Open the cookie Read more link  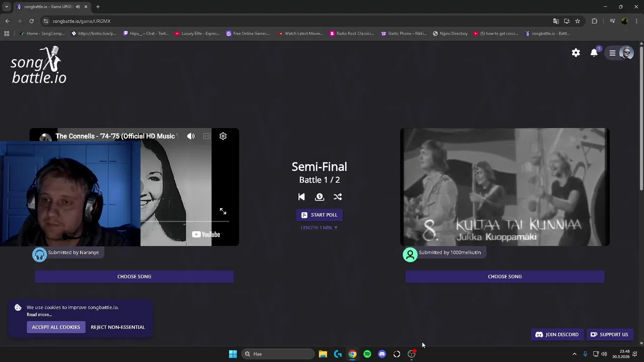point(39,315)
